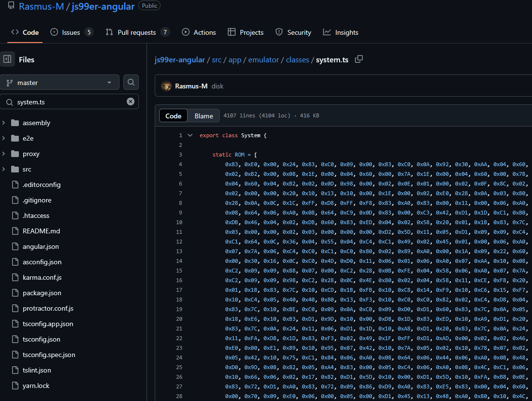532x401 pixels.
Task: Switch to Blame view
Action: click(204, 116)
